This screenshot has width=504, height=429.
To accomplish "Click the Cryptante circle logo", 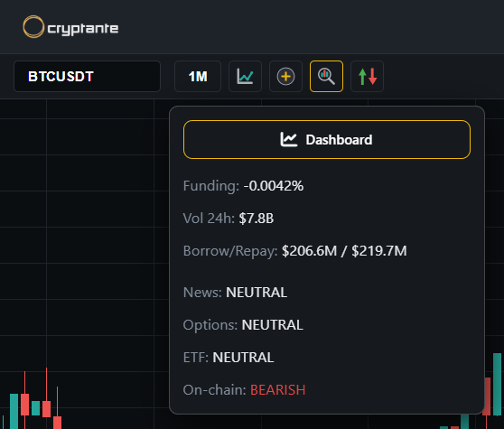I will coord(33,27).
